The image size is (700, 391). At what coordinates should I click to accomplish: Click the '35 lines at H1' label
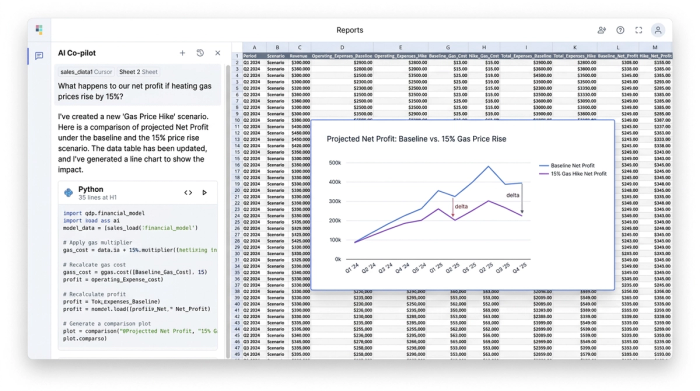(x=97, y=197)
